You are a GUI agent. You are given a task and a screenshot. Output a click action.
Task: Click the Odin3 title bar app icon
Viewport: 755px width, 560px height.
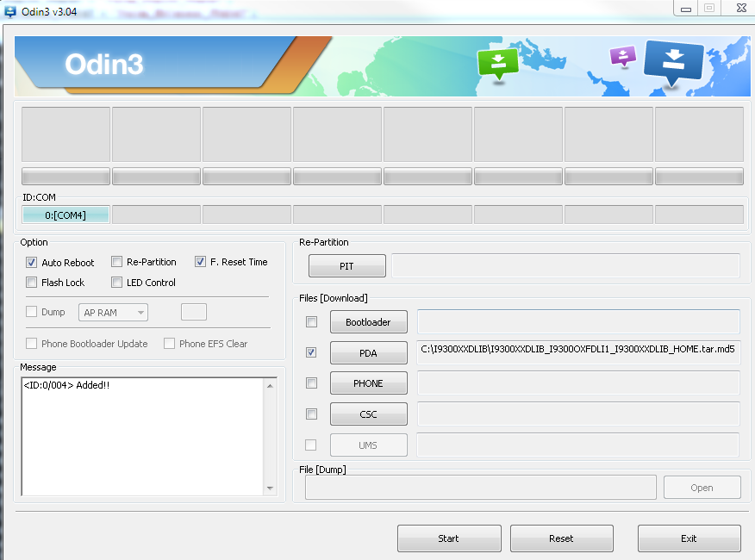click(x=10, y=9)
